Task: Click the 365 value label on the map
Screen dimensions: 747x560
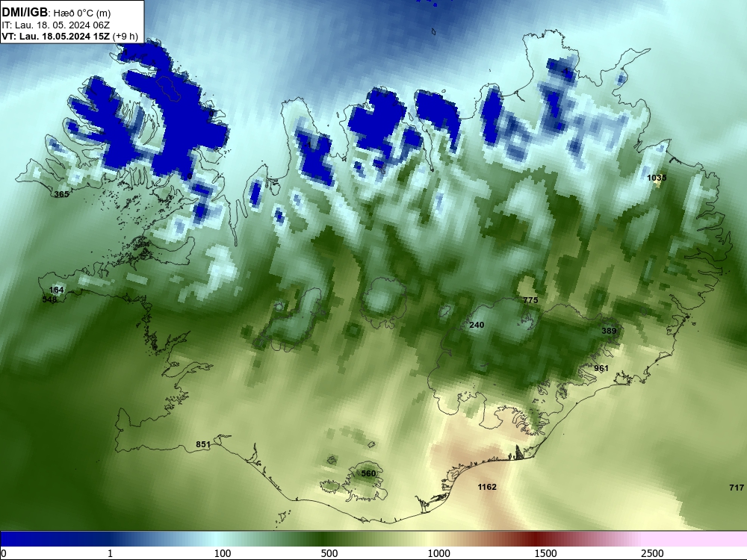Action: [x=61, y=194]
